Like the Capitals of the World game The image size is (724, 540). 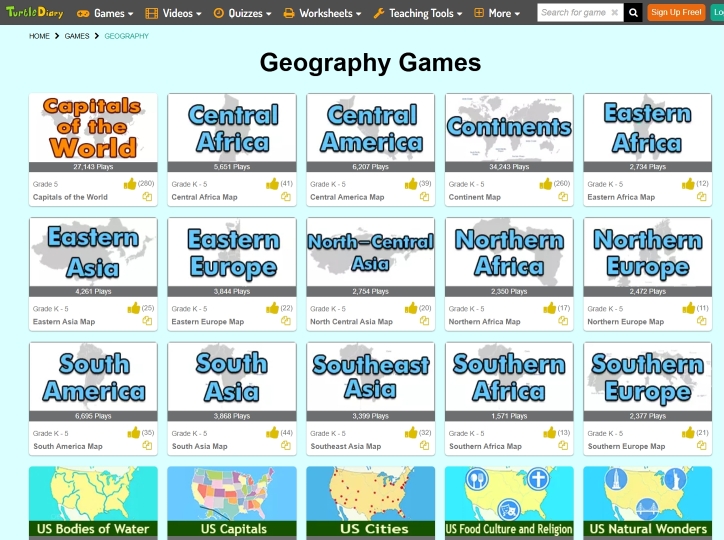130,184
